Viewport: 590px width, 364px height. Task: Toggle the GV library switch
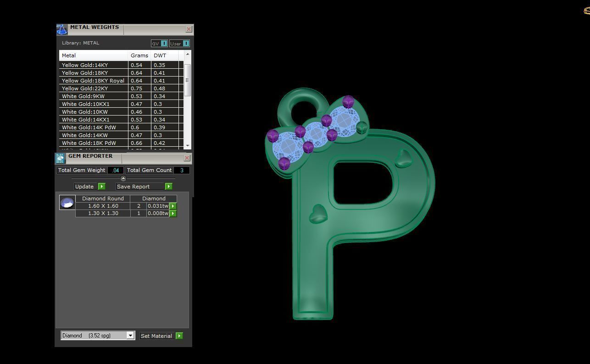click(x=164, y=44)
